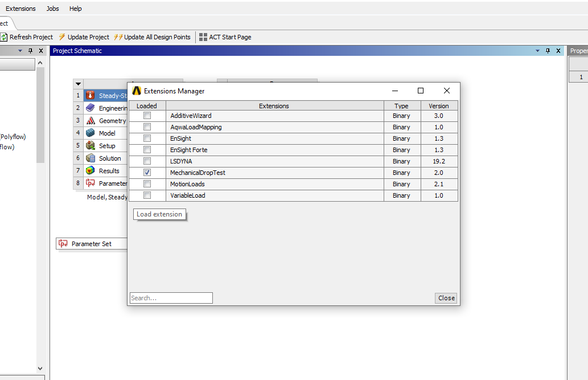Select the MechanicalDropTest extension name
The width and height of the screenshot is (588, 380).
coord(198,173)
